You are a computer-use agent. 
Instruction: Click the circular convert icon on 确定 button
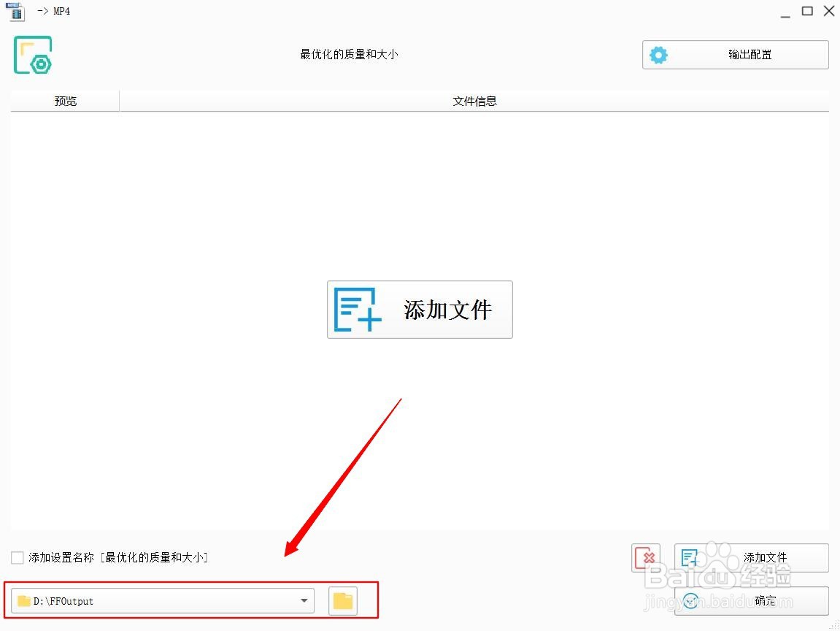point(690,600)
